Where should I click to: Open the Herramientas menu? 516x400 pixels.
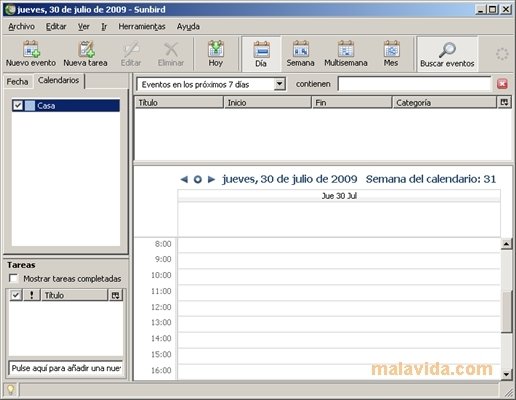point(142,26)
